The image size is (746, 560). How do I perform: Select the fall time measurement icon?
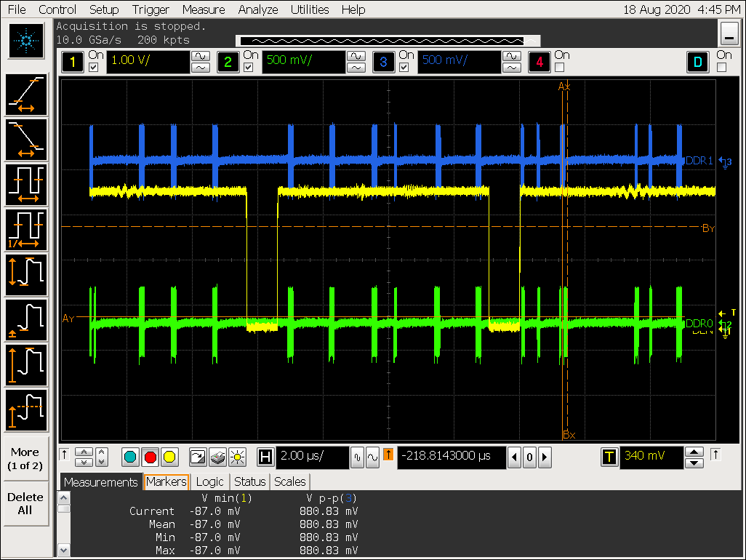click(26, 140)
